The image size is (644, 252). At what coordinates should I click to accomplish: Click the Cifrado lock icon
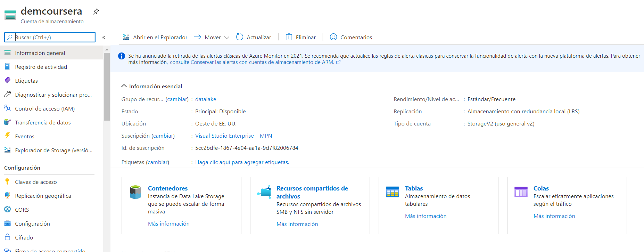(x=7, y=237)
